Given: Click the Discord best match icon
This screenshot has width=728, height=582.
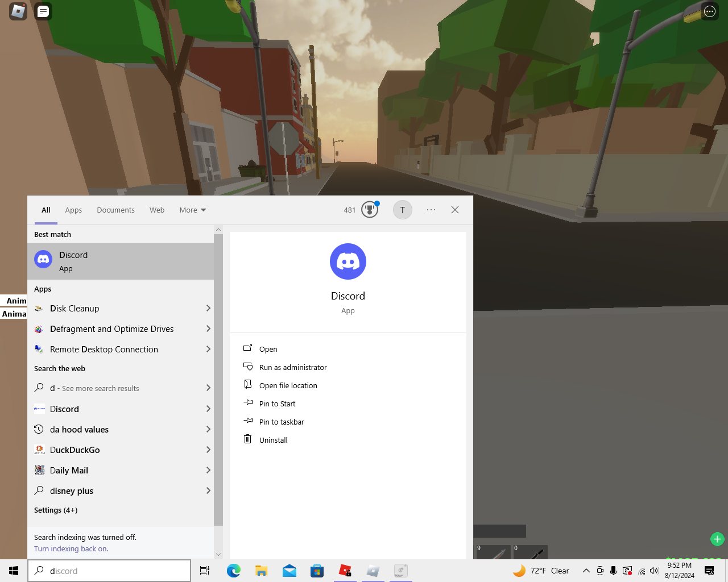Looking at the screenshot, I should tap(43, 260).
